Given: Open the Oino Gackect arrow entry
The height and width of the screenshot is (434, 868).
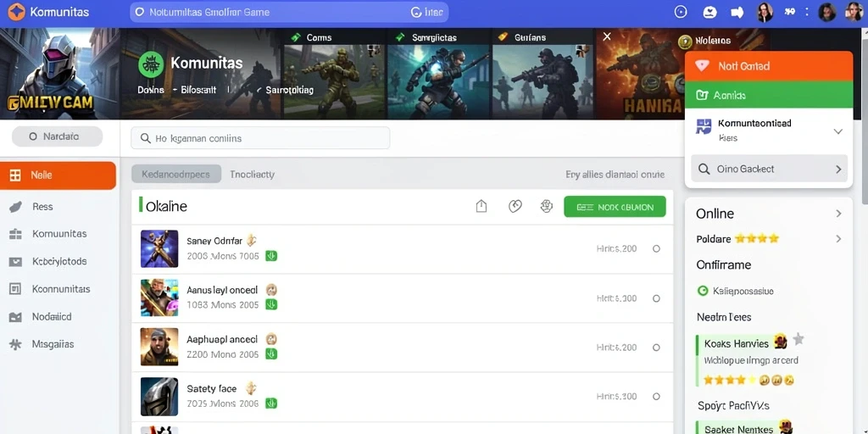Looking at the screenshot, I should coord(770,169).
